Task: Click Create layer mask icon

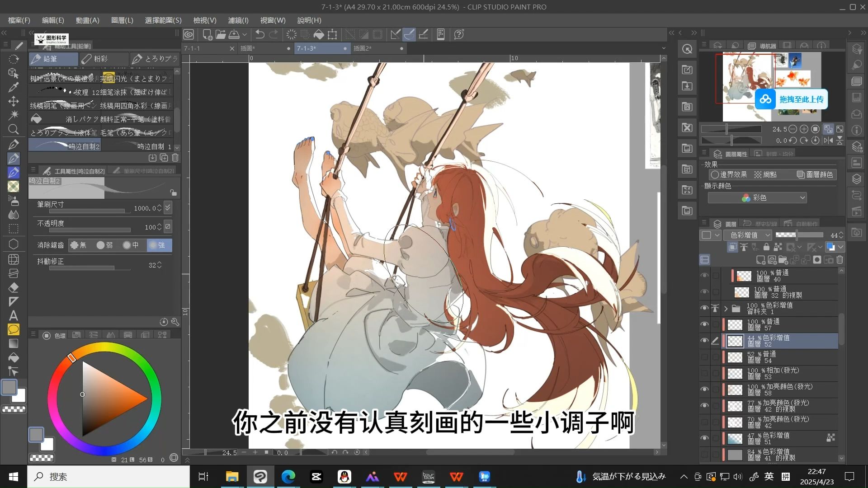Action: tap(817, 260)
